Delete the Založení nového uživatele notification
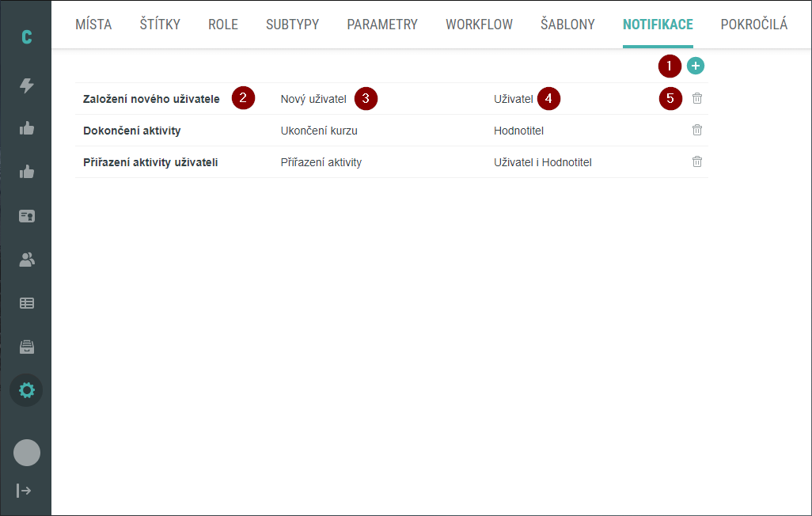 click(x=697, y=98)
